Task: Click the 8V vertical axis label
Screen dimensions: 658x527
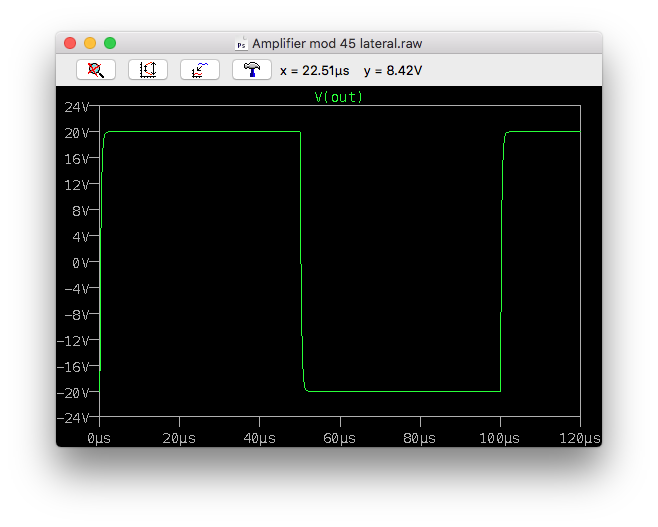Action: coord(81,211)
